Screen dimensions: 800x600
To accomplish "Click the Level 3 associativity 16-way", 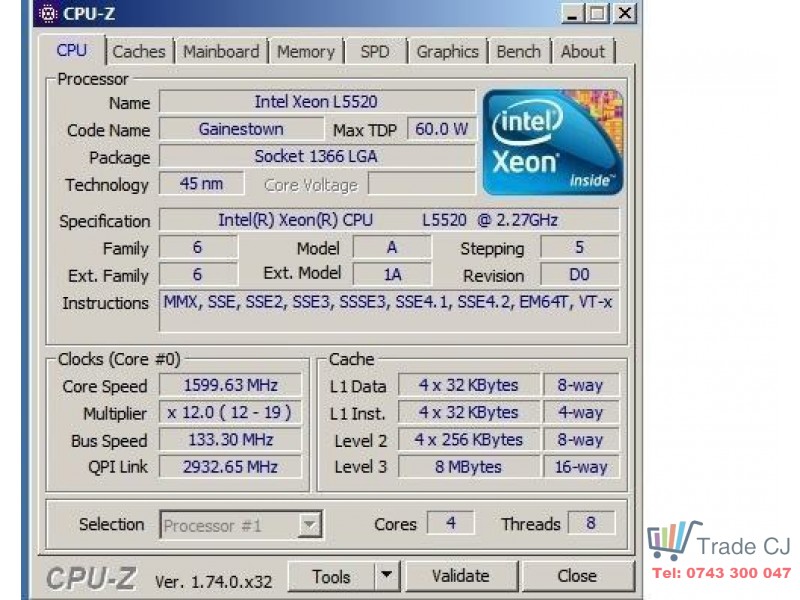I will pos(581,467).
